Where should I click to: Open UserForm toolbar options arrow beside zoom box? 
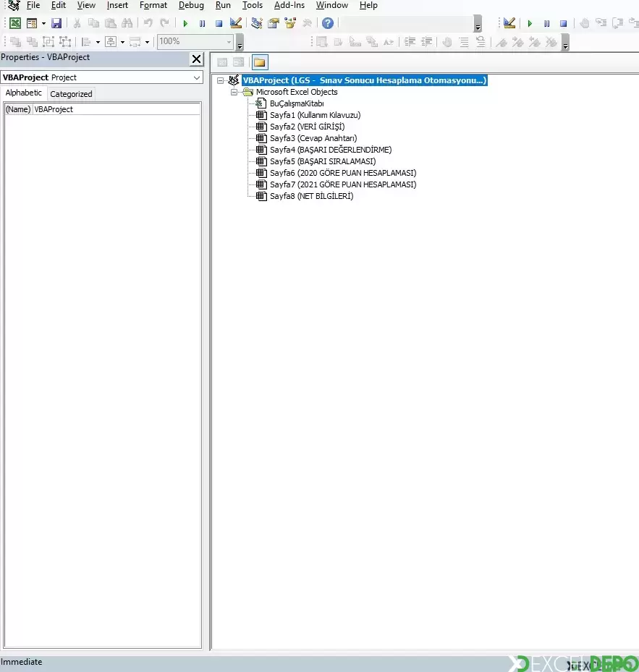click(x=240, y=42)
